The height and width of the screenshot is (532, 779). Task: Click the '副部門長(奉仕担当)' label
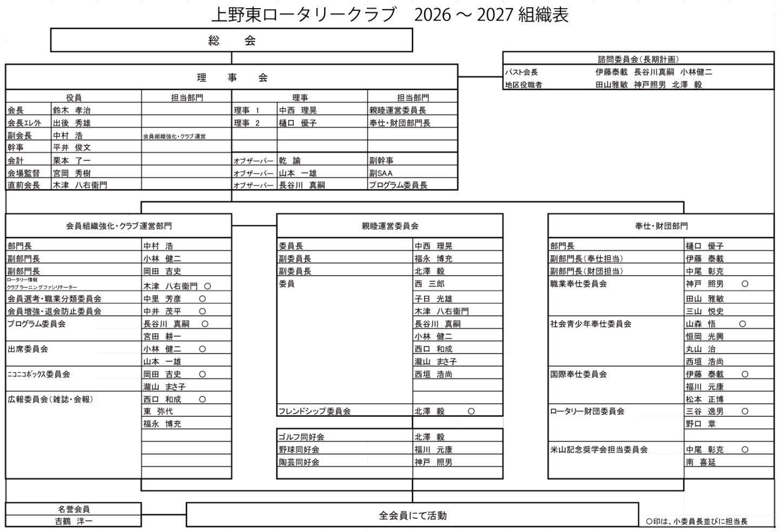click(x=586, y=258)
